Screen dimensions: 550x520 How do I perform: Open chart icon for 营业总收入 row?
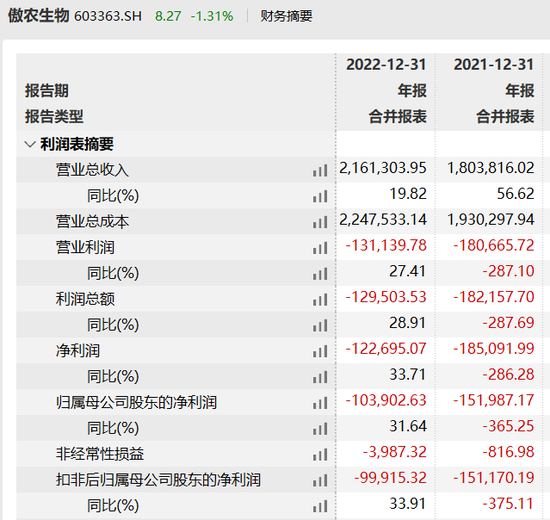click(x=320, y=171)
